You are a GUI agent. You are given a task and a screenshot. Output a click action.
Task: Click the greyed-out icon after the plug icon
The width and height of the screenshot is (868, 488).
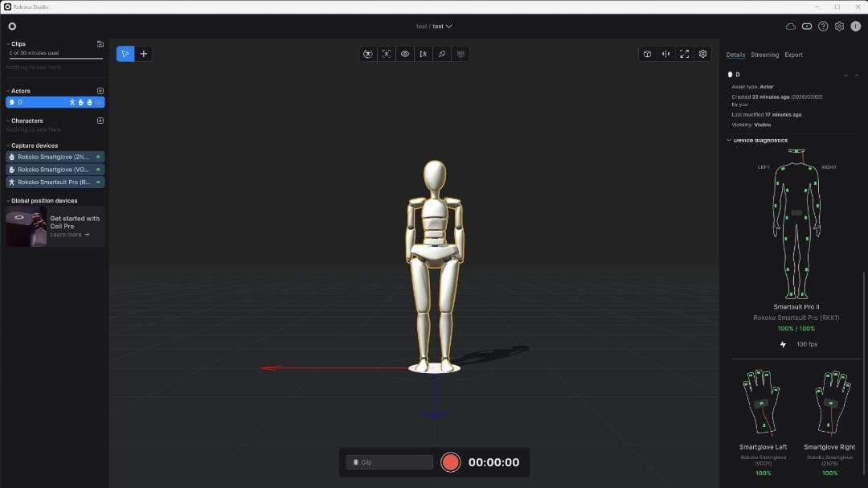[461, 54]
